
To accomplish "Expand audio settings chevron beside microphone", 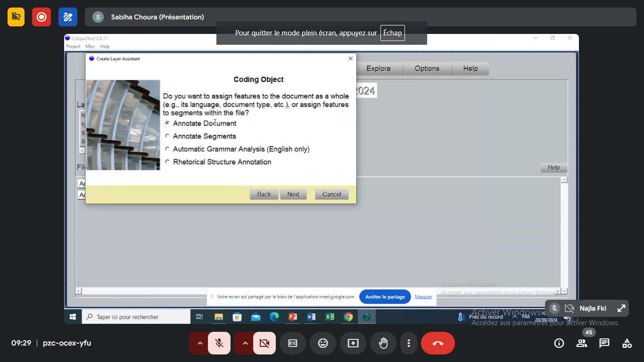I will [x=199, y=343].
